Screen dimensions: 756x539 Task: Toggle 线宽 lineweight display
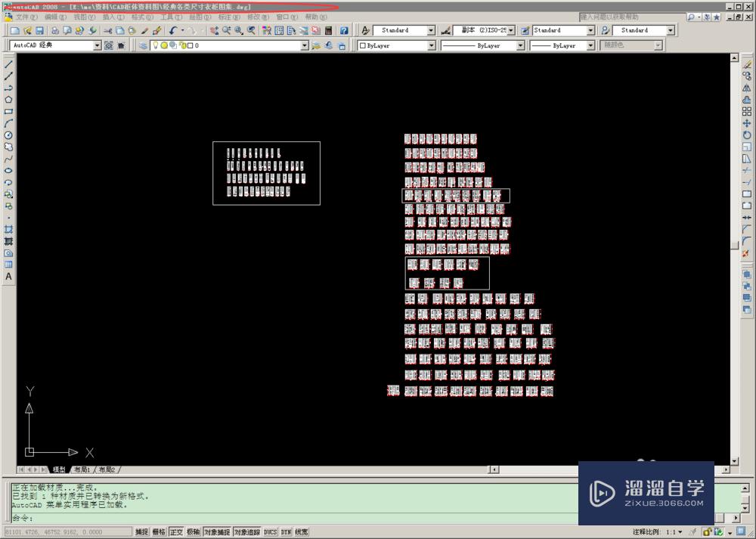[x=302, y=531]
